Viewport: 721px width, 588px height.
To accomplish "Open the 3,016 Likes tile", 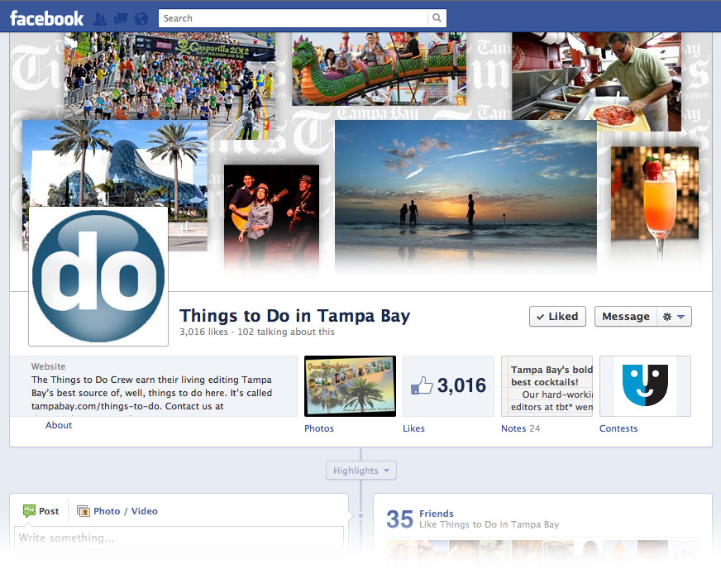I will (448, 386).
